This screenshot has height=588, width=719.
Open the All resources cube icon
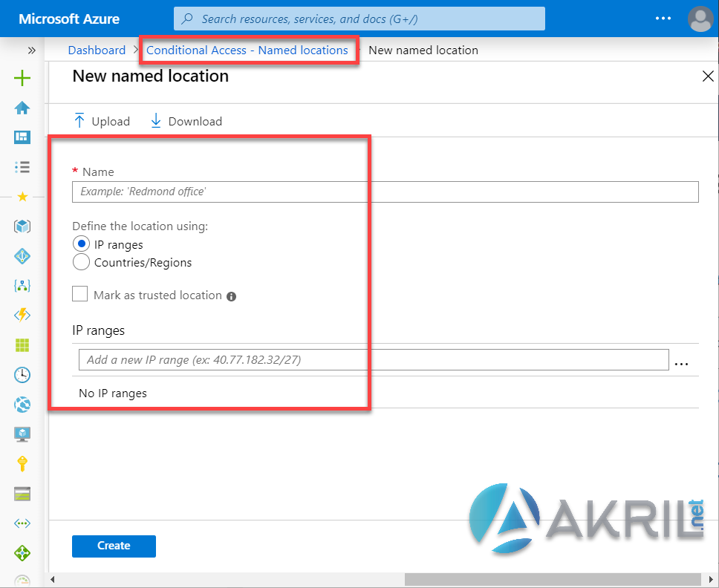pos(22,226)
